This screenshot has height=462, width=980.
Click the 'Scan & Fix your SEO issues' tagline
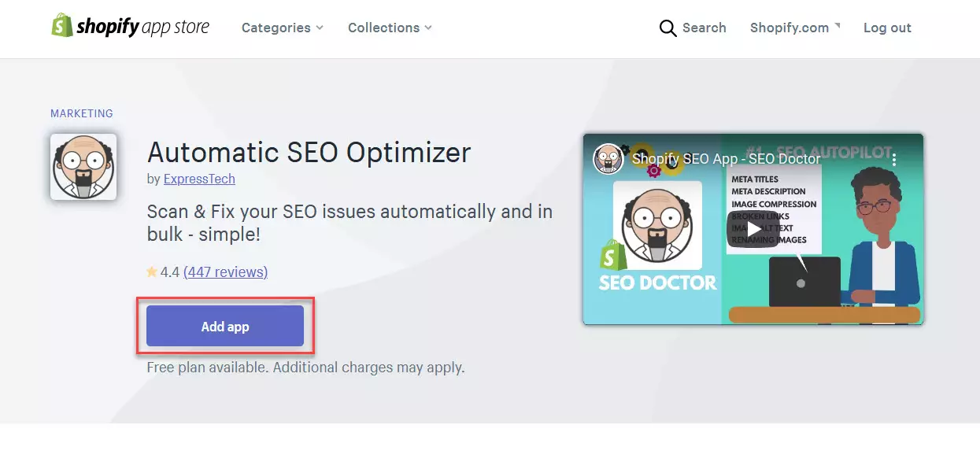click(350, 224)
